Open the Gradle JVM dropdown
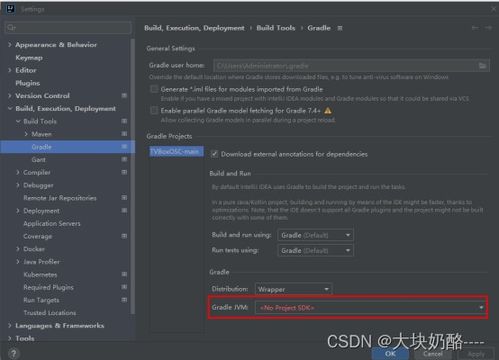The width and height of the screenshot is (499, 360). [370, 308]
